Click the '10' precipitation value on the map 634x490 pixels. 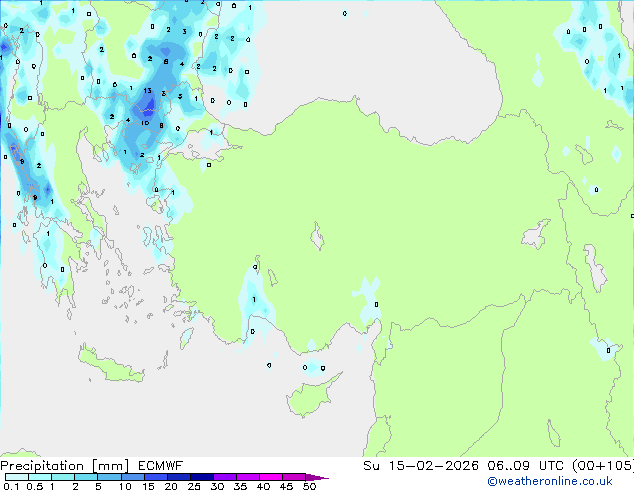(x=145, y=123)
